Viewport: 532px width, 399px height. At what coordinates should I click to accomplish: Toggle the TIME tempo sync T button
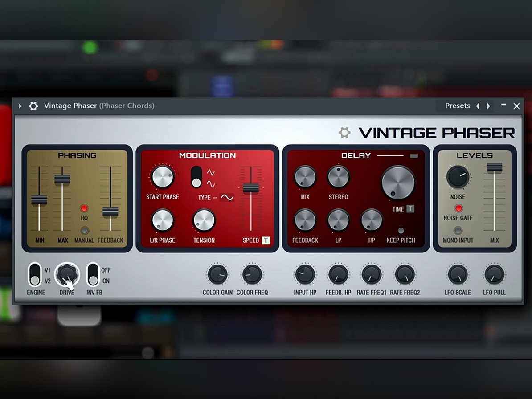click(410, 209)
